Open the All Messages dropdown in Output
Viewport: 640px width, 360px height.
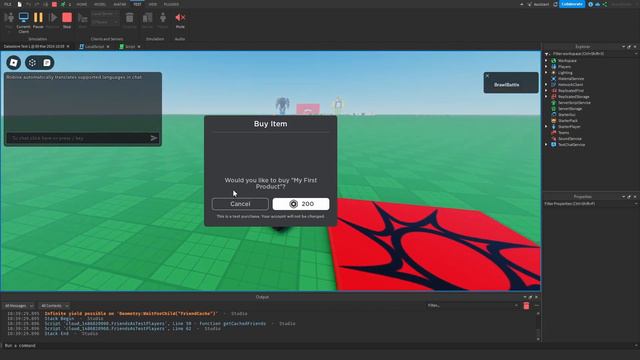point(19,306)
